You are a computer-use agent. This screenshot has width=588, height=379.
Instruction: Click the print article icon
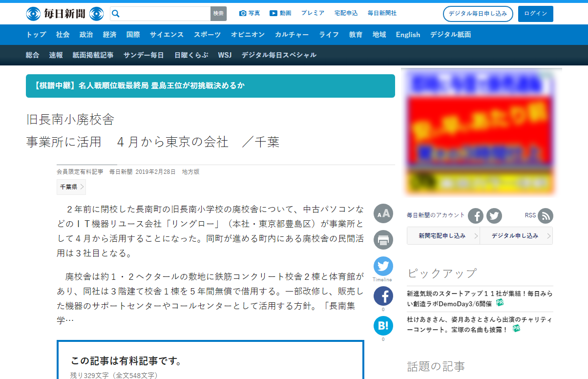pyautogui.click(x=383, y=240)
